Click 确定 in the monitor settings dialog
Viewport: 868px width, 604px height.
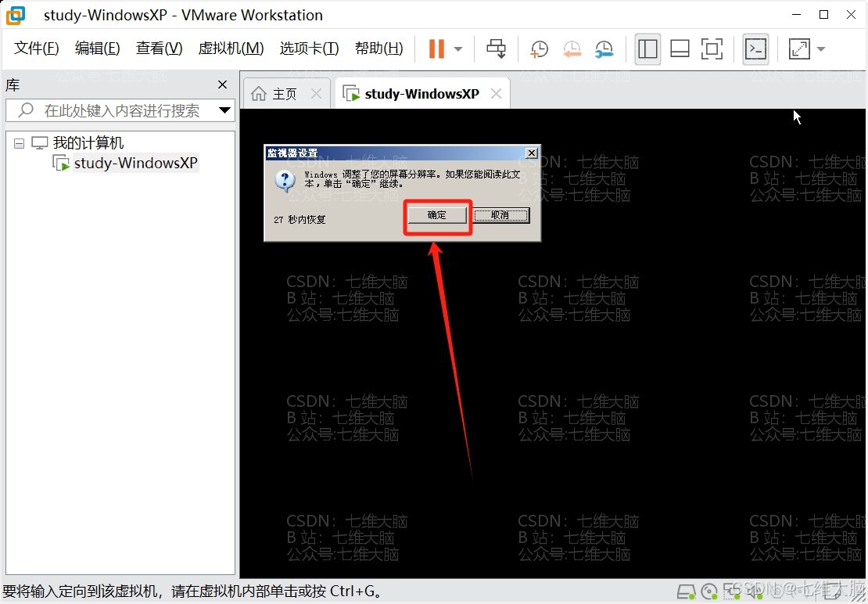(x=437, y=215)
